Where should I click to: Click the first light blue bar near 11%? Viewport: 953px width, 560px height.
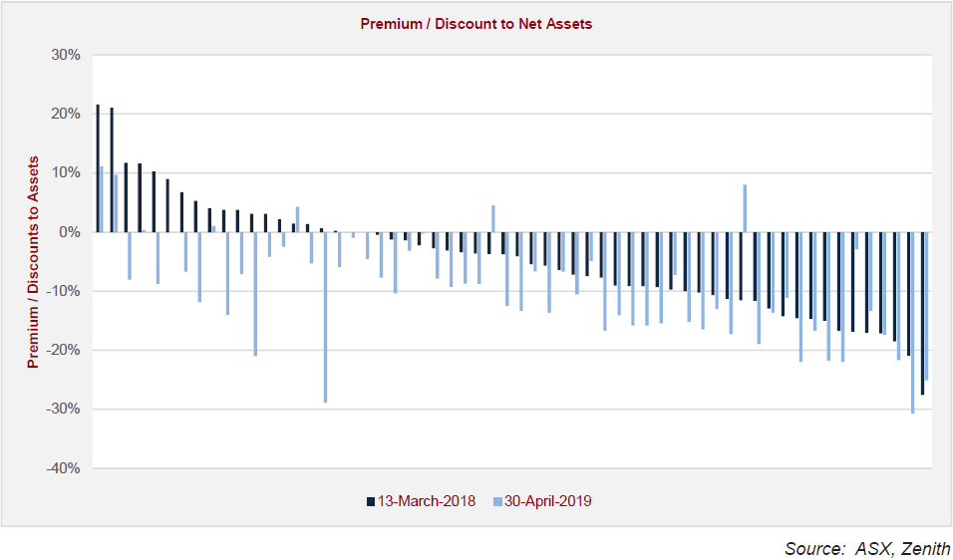click(102, 199)
